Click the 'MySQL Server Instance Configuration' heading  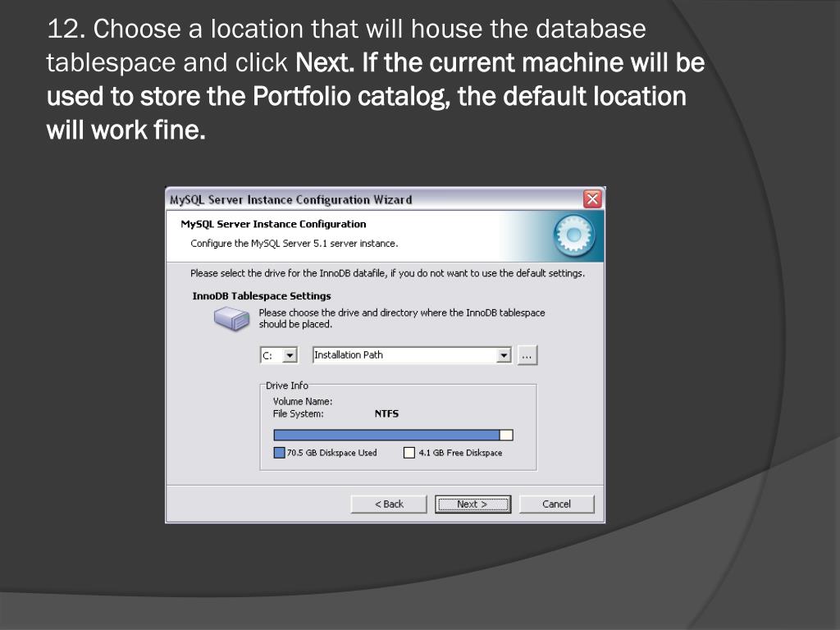(273, 224)
